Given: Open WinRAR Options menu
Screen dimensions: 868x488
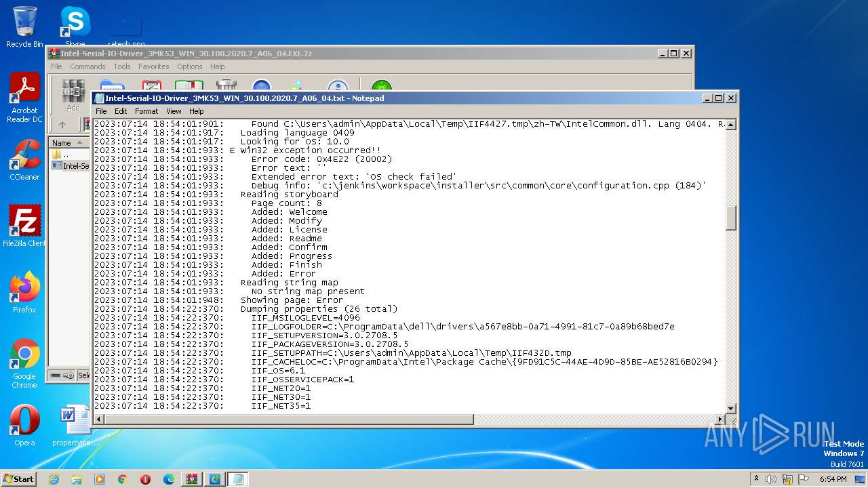Looking at the screenshot, I should (190, 66).
